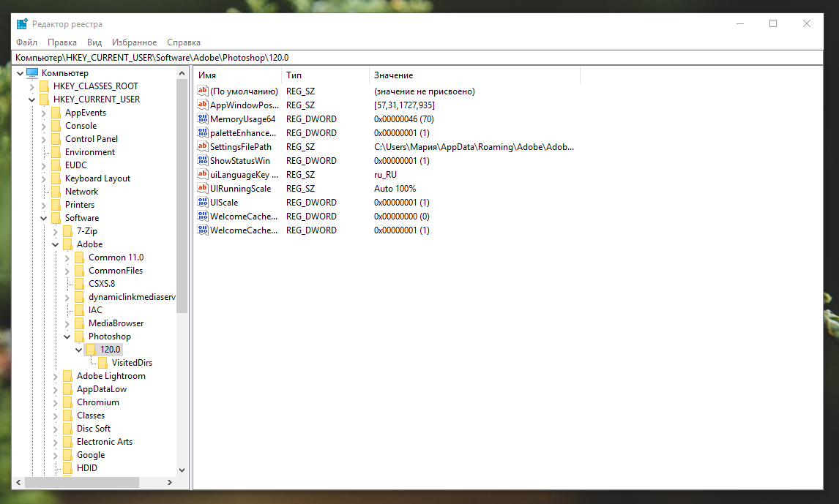This screenshot has width=839, height=504.
Task: Select the dynamiclinkmediaserv key
Action: [x=132, y=297]
